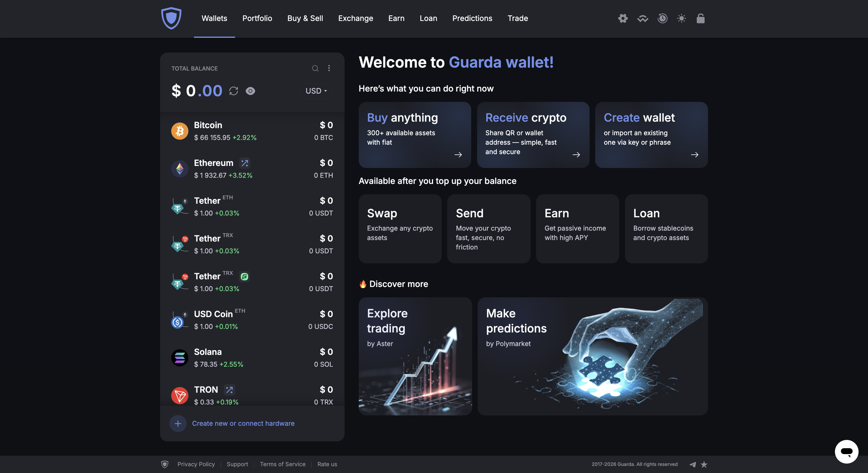Open the Portfolio tab
The height and width of the screenshot is (473, 868).
(257, 18)
